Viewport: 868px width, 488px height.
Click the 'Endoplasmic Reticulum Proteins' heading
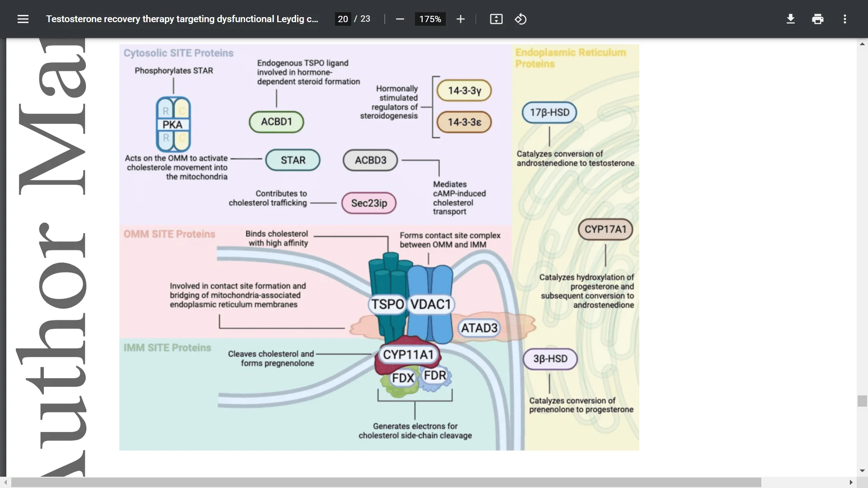[571, 58]
